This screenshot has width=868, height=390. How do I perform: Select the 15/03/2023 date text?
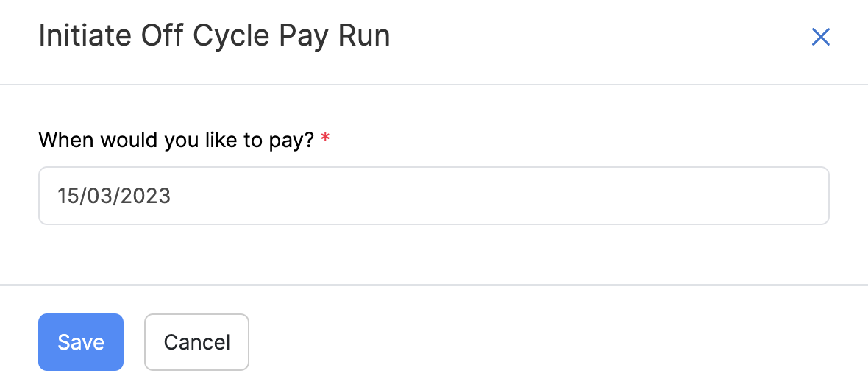coord(114,196)
